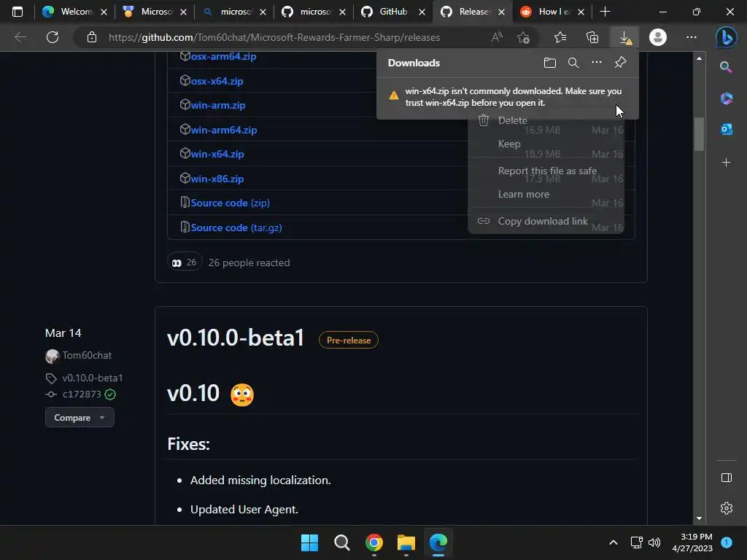Show hidden system tray icons chevron

point(614,542)
